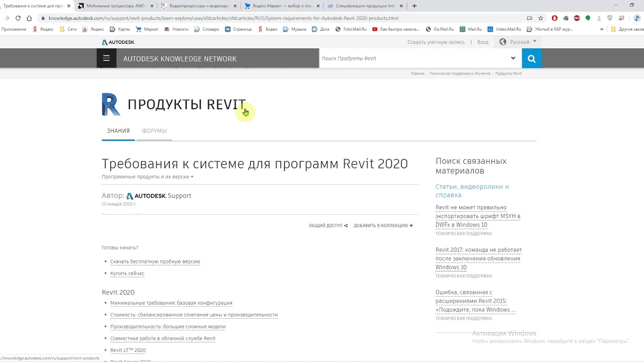
Task: Open the Убитый в КБР bookmark
Action: pyautogui.click(x=550, y=29)
